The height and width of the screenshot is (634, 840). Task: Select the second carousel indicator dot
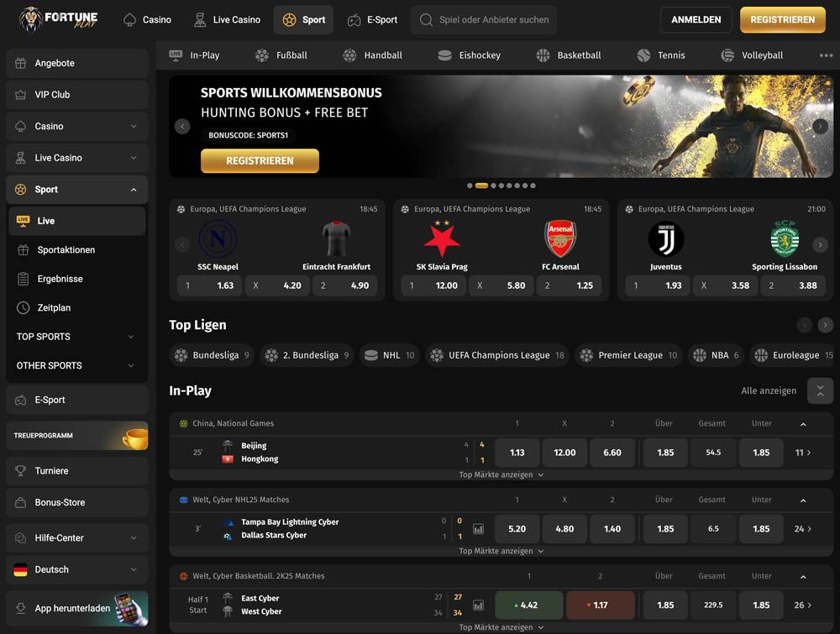480,186
